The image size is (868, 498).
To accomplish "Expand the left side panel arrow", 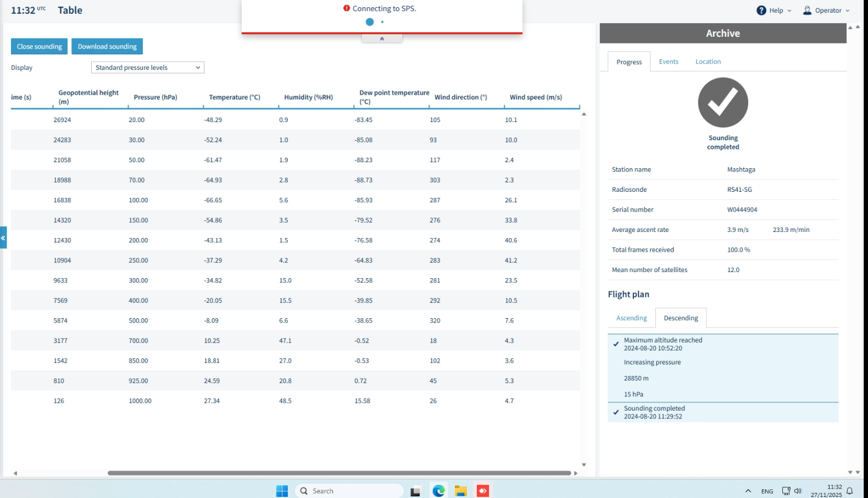I will pos(3,237).
